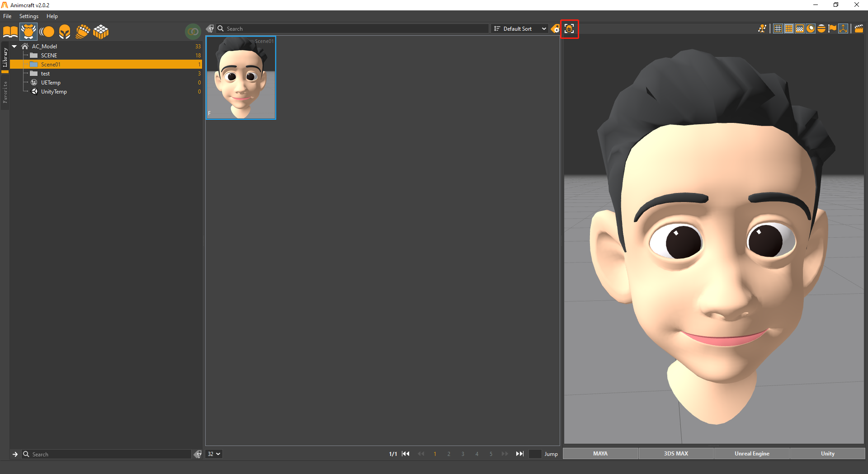Send to 3DS MAX button
868x474 pixels.
click(676, 453)
